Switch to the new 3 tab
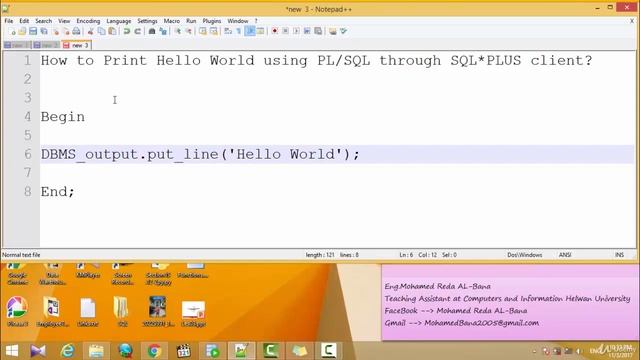 (76, 45)
